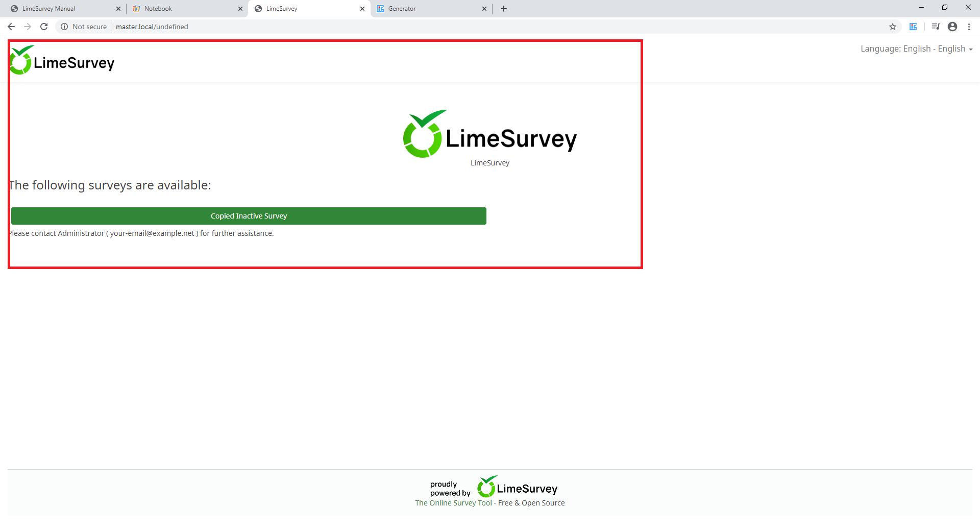Open the browser profile avatar
This screenshot has width=980, height=531.
[x=952, y=27]
